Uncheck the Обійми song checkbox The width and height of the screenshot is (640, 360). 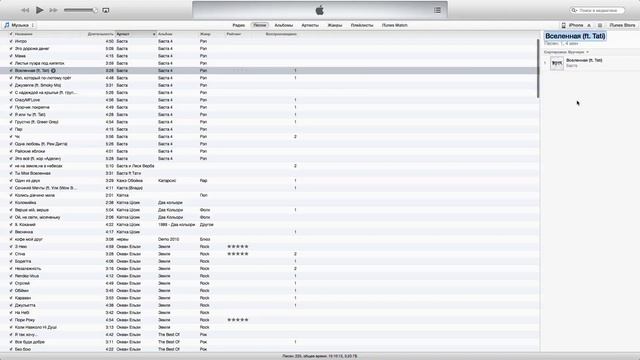click(x=11, y=291)
